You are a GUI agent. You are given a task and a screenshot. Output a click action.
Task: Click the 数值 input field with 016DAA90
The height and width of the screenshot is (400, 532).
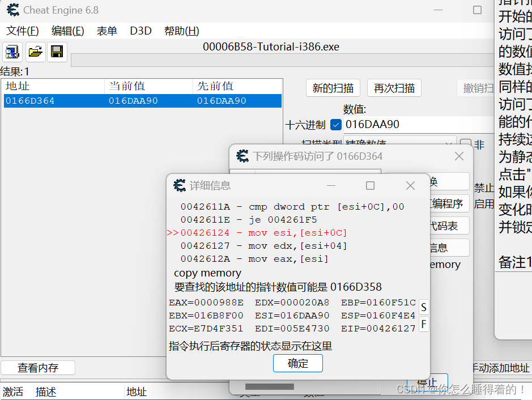pyautogui.click(x=419, y=125)
